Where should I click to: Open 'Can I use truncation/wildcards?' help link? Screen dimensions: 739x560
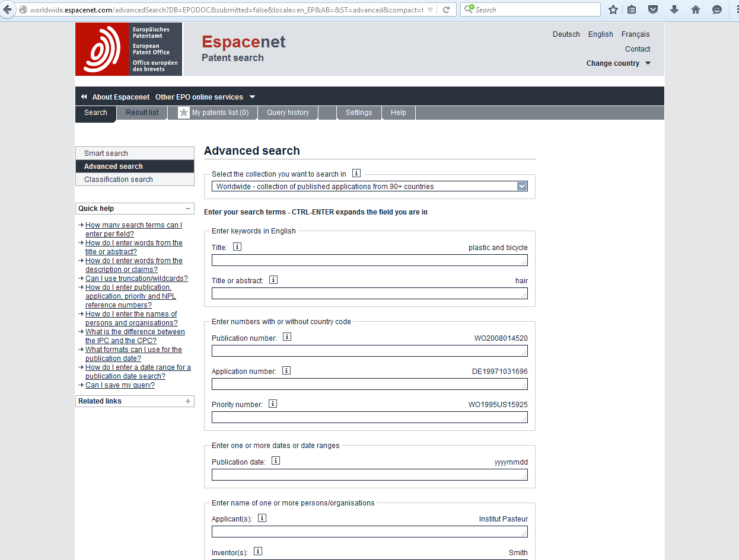pos(136,279)
